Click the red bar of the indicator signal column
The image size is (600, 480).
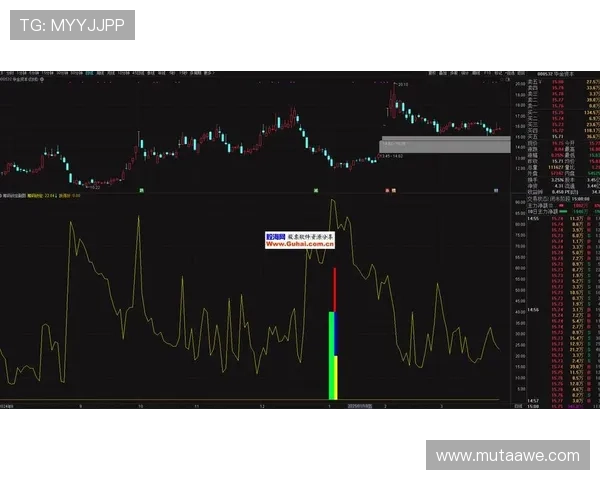click(334, 290)
